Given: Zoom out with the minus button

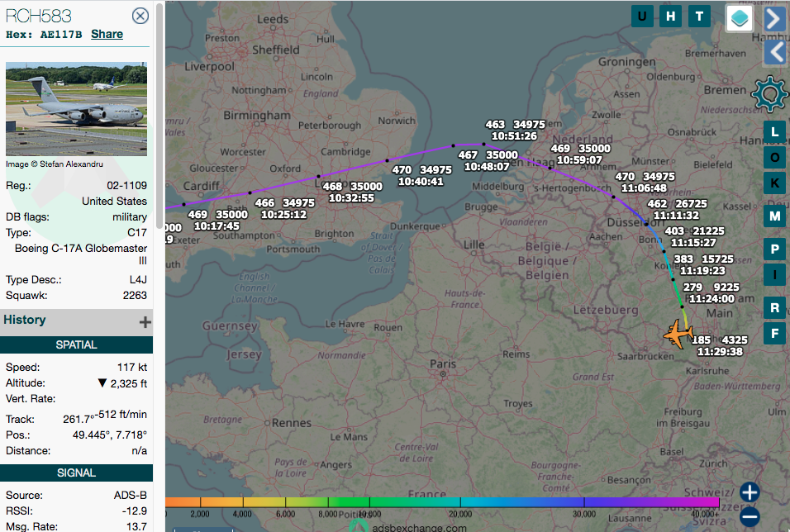Looking at the screenshot, I should click(x=750, y=516).
